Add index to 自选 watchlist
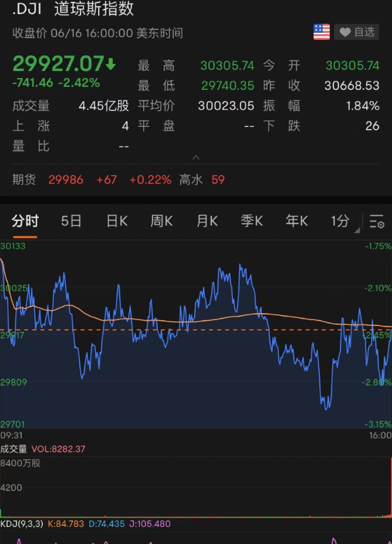This screenshot has height=544, width=392. click(357, 32)
